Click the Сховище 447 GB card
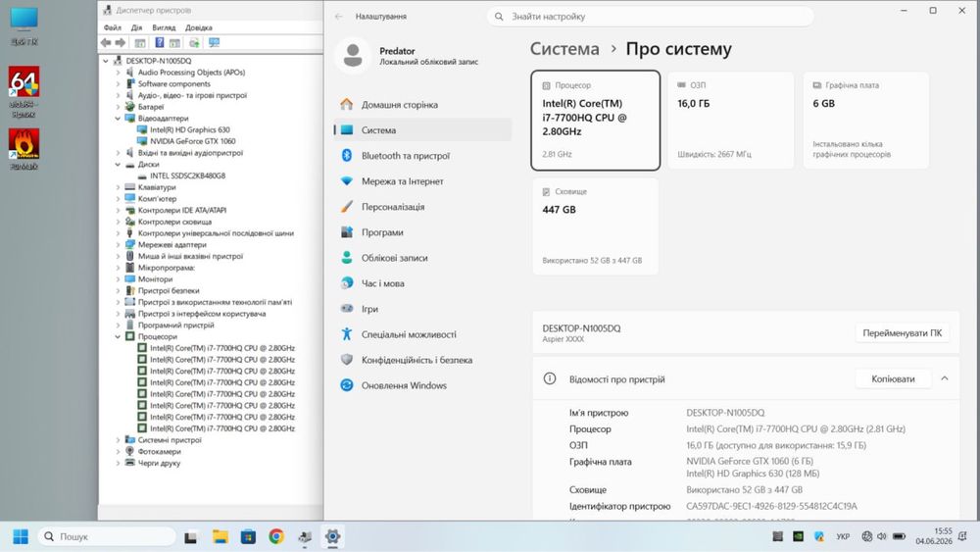Screen dimensions: 980x552 click(596, 226)
